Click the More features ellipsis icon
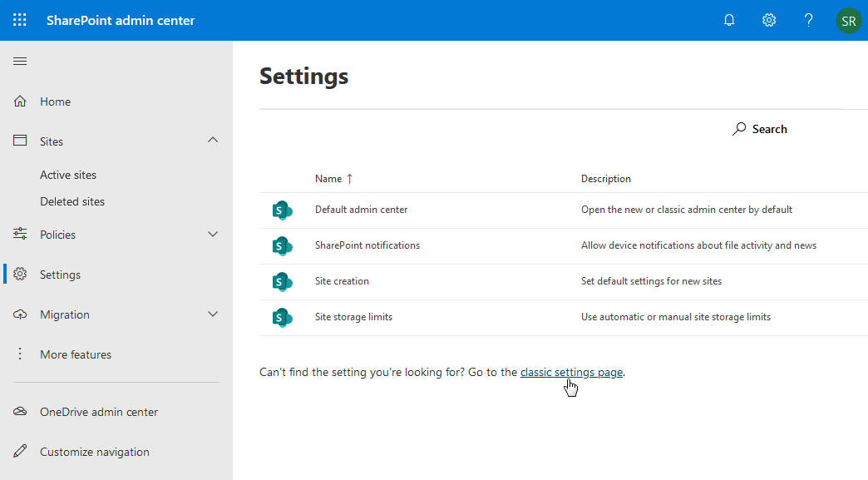Viewport: 868px width, 480px height. [20, 354]
